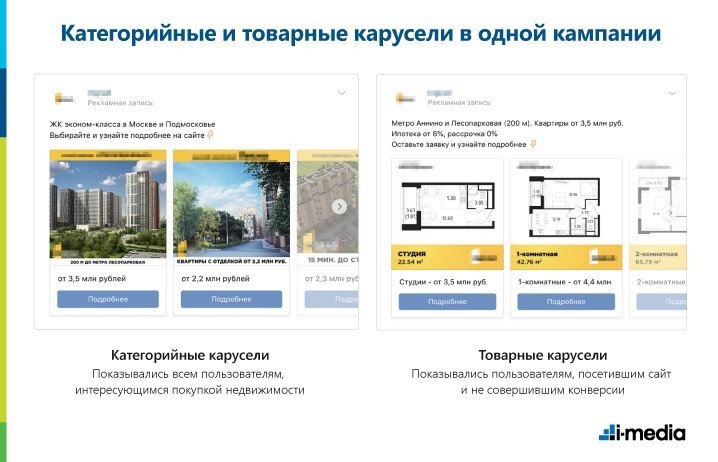
Task: Click the cut-off caption '15 МИН. ДО СТ'
Action: coord(333,260)
